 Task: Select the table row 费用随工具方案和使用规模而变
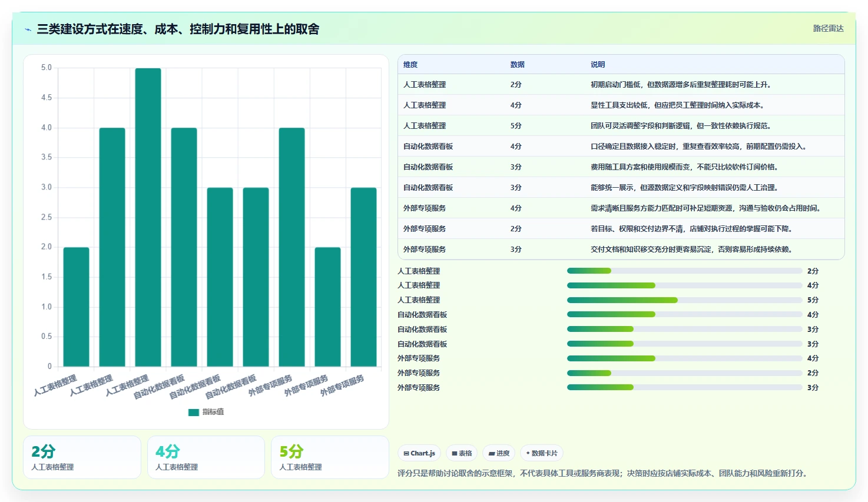[621, 167]
